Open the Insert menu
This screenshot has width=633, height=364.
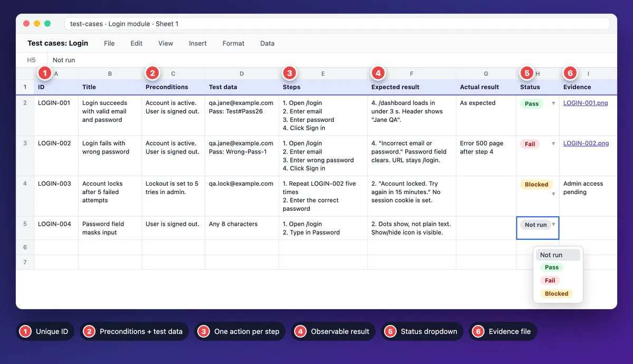click(198, 43)
